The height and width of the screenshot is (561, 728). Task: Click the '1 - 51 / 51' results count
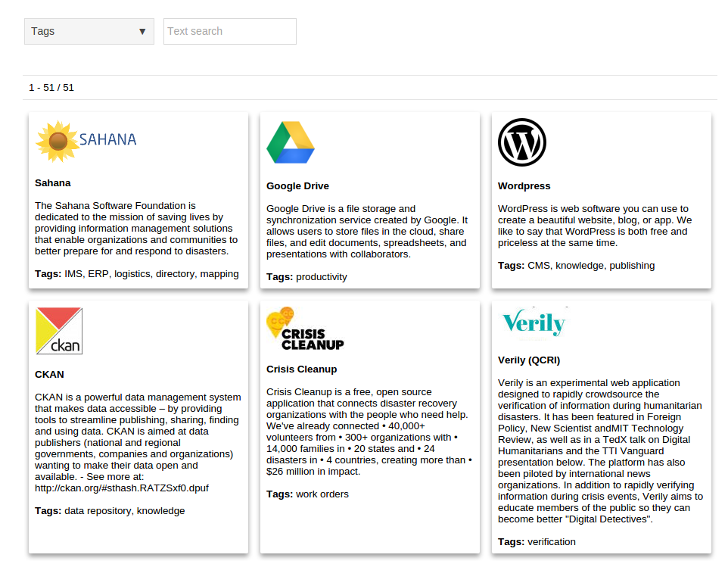(x=51, y=88)
